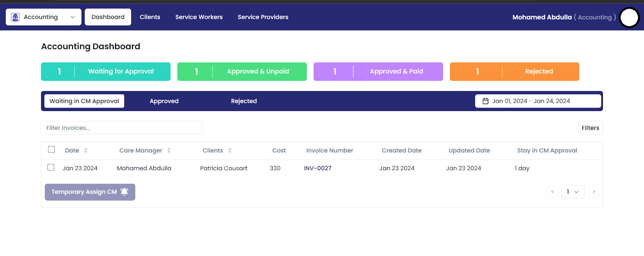This screenshot has height=256, width=644.
Task: Go to next page arrow
Action: [594, 192]
